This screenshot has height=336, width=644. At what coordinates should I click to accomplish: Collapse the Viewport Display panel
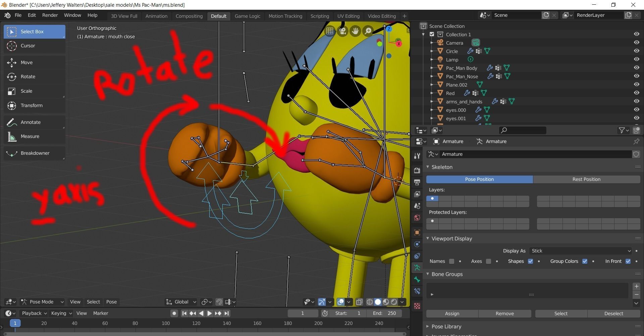click(428, 238)
